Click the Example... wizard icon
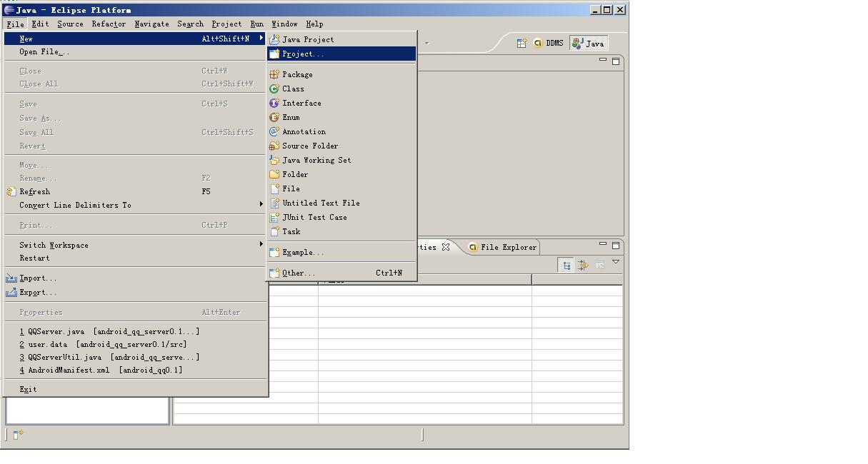The width and height of the screenshot is (868, 464). point(274,252)
